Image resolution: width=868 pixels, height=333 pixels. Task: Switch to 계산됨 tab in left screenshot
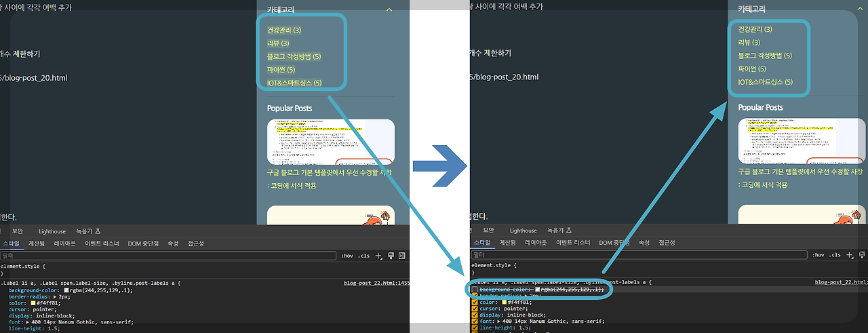[35, 243]
